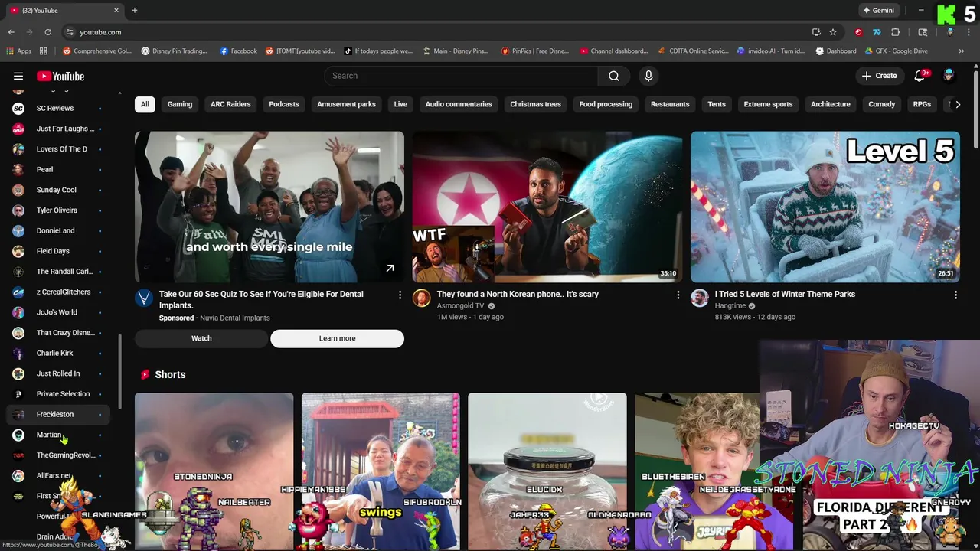Open SC Reviews subscription in sidebar

[58, 109]
